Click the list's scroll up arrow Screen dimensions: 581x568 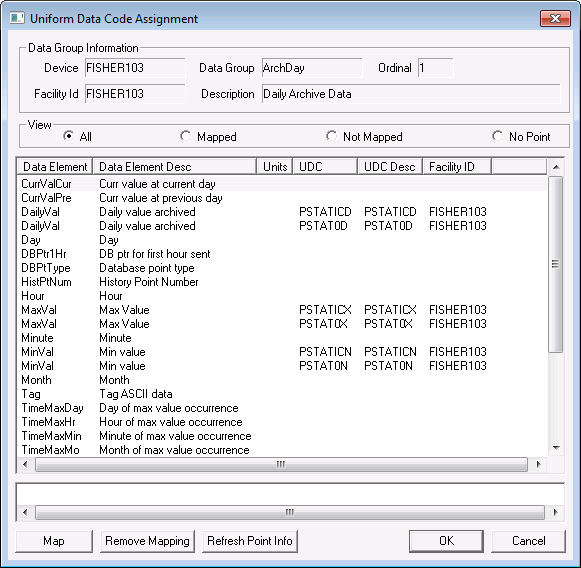click(556, 167)
